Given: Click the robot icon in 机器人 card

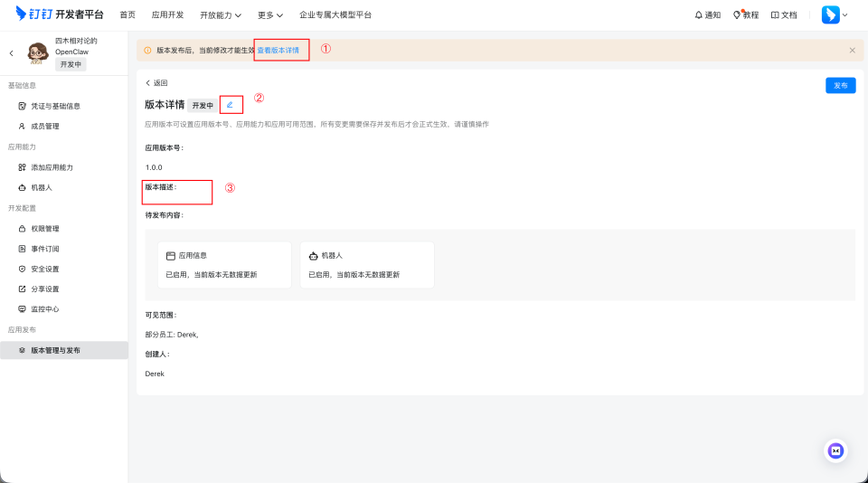Looking at the screenshot, I should coord(314,256).
